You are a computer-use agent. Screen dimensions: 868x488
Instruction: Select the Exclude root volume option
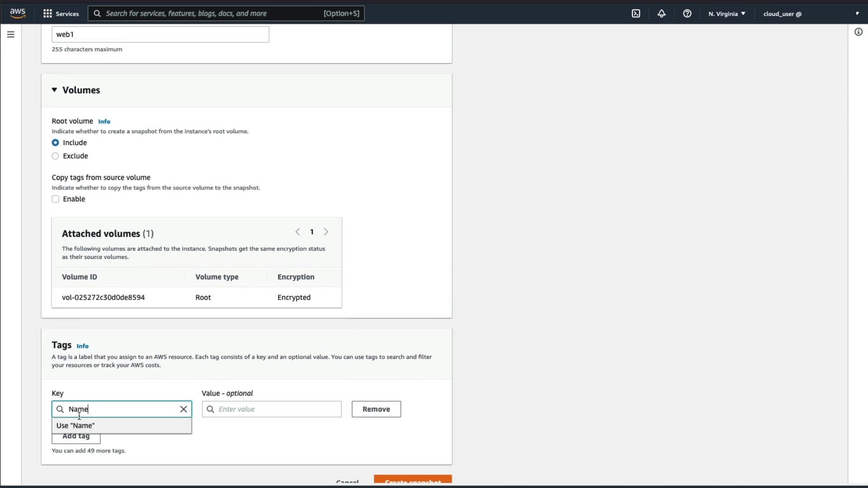click(x=56, y=156)
